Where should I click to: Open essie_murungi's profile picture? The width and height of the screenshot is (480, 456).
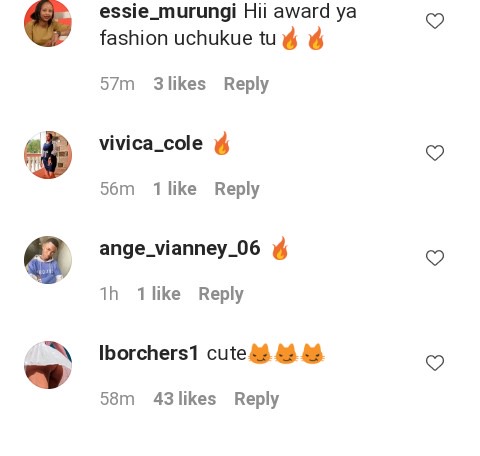pyautogui.click(x=48, y=23)
